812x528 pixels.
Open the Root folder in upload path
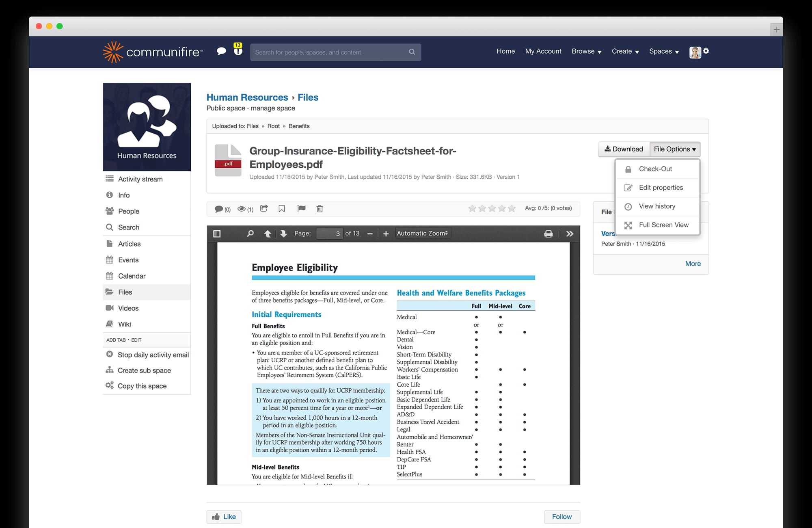273,126
